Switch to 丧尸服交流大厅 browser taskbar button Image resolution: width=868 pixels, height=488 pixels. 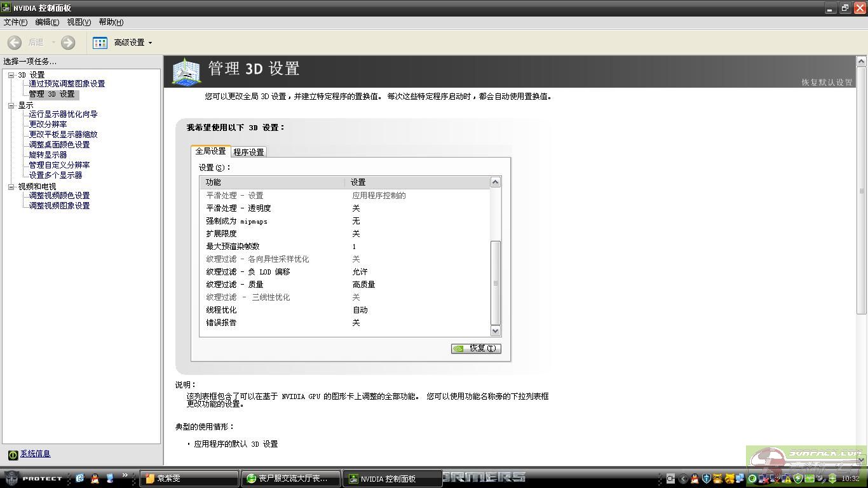point(291,478)
